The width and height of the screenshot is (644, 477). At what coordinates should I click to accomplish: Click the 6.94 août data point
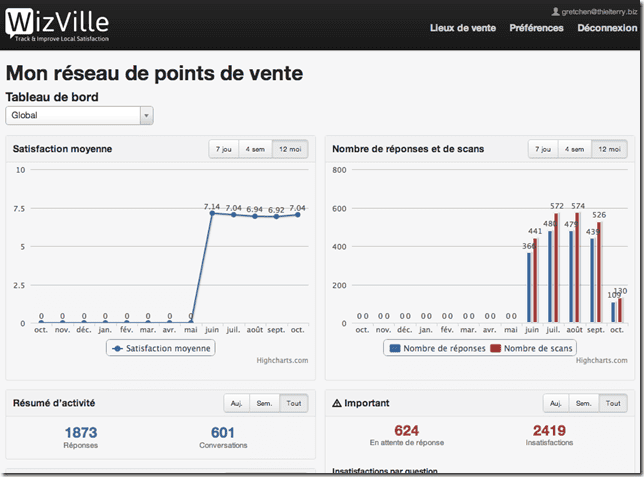255,217
